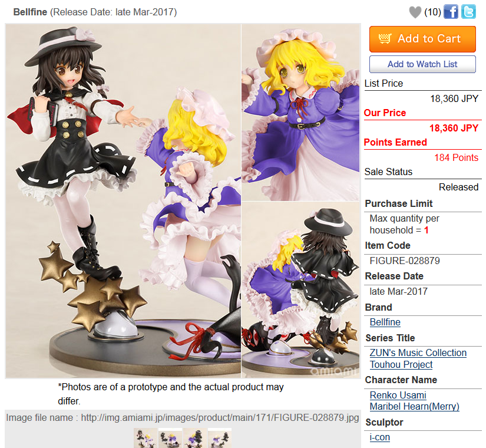This screenshot has width=486, height=448.
Task: Open ZUN's Music Collection series link
Action: coord(418,353)
